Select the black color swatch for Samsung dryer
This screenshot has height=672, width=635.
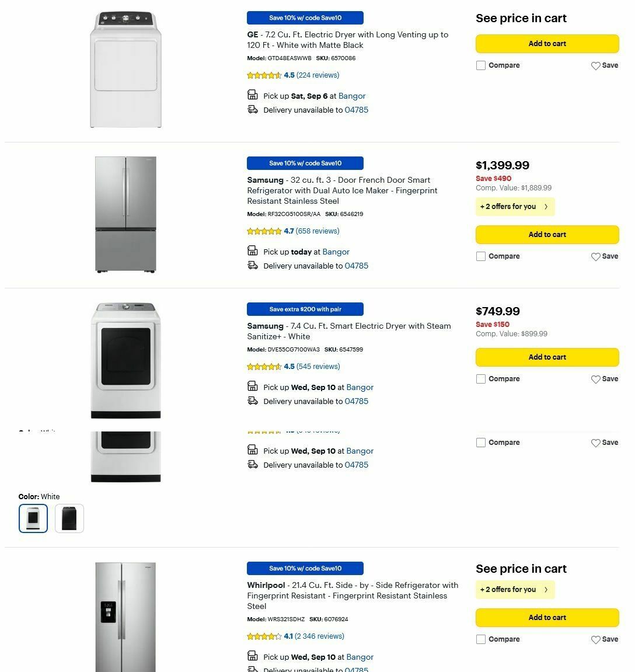[69, 518]
